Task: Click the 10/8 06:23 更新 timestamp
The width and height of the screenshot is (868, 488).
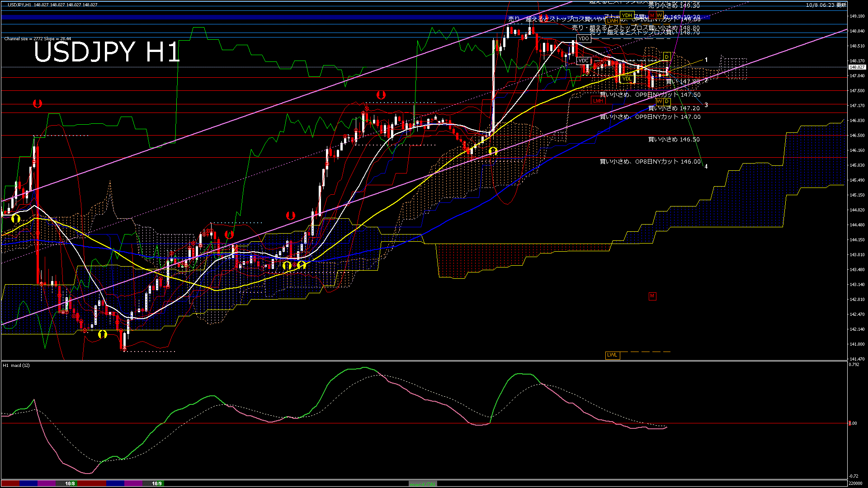Action: coord(826,5)
